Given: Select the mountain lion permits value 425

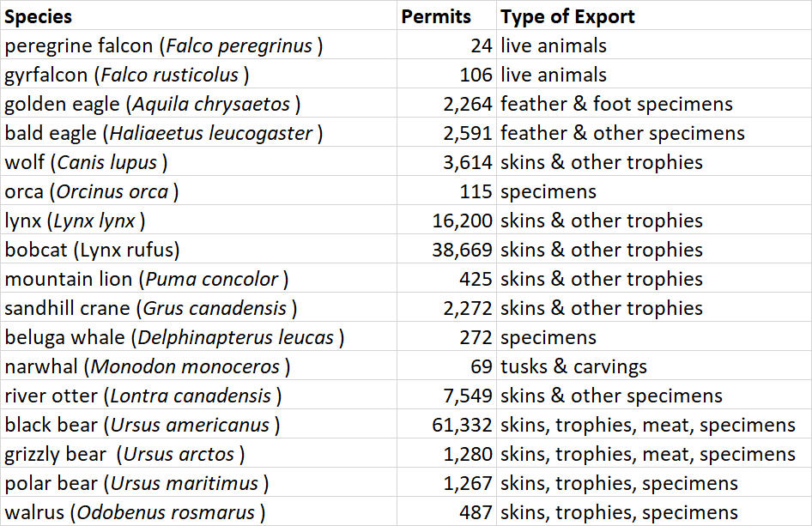Looking at the screenshot, I should coord(476,279).
